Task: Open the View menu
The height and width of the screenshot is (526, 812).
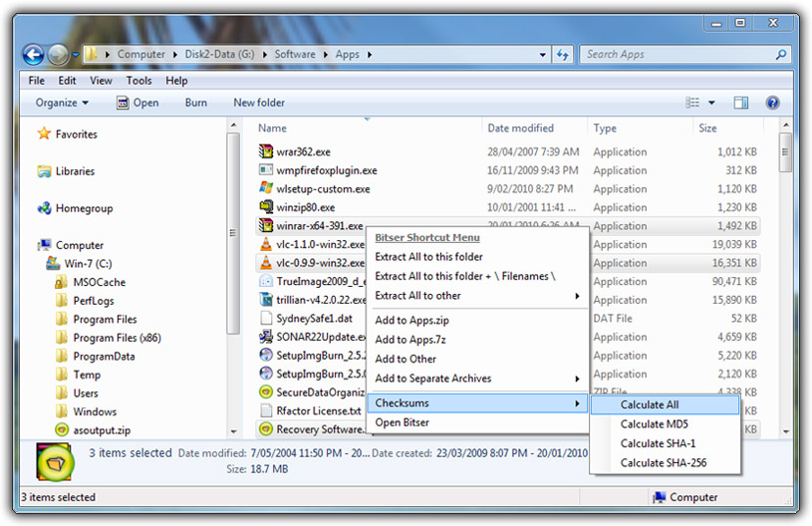Action: click(101, 81)
